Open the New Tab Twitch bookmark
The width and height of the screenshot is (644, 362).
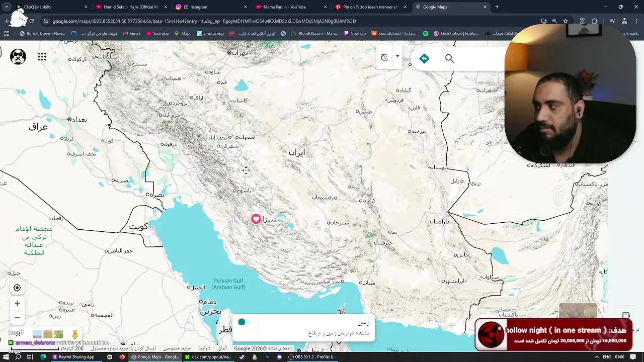pyautogui.click(x=355, y=34)
